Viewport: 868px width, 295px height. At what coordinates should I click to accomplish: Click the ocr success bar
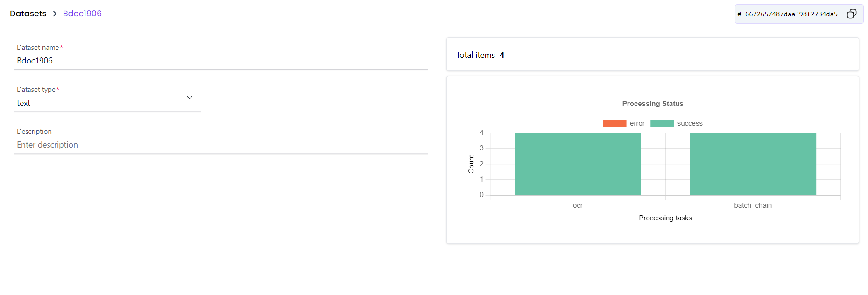pos(578,164)
